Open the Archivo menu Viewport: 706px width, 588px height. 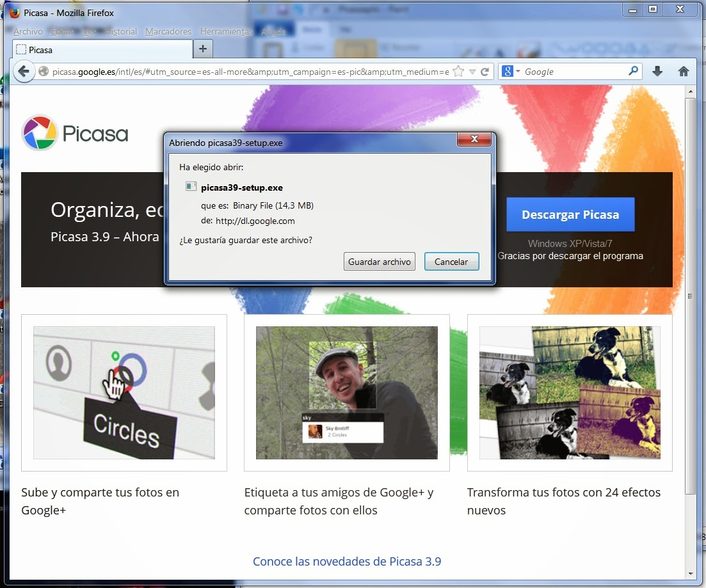pyautogui.click(x=28, y=31)
